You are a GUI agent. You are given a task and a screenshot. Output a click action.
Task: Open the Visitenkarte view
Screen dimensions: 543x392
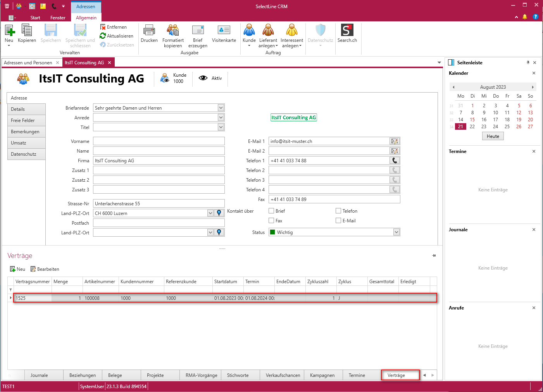click(224, 34)
